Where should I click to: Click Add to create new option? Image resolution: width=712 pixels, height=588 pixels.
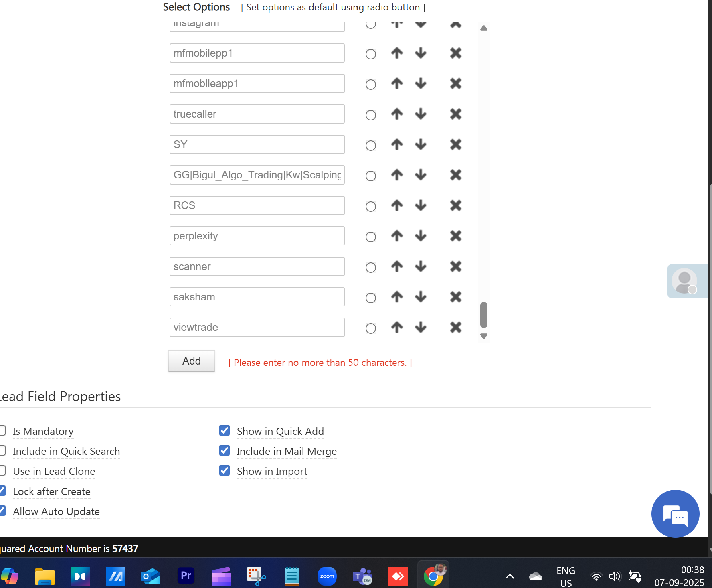tap(191, 361)
